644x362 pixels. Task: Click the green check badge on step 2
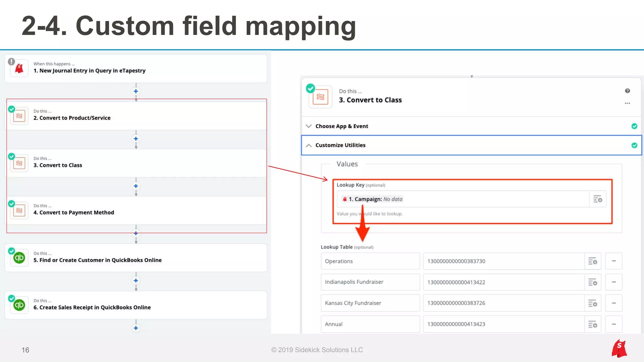12,109
